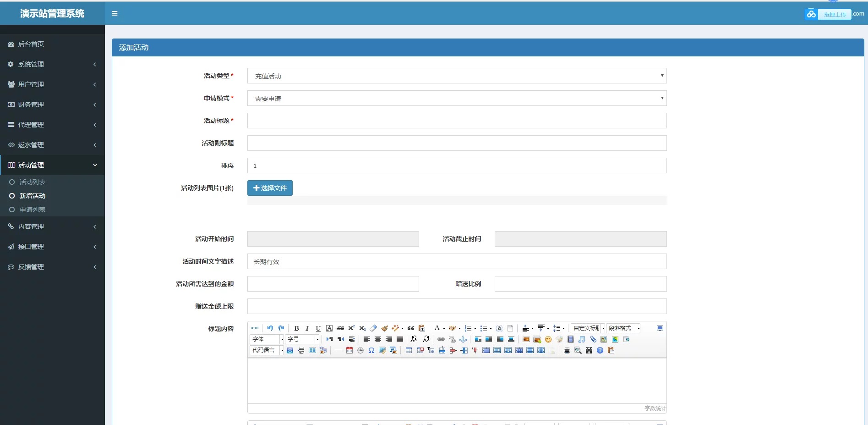Expand the 系统管理 sidebar menu
Image resolution: width=868 pixels, height=425 pixels.
tap(52, 64)
